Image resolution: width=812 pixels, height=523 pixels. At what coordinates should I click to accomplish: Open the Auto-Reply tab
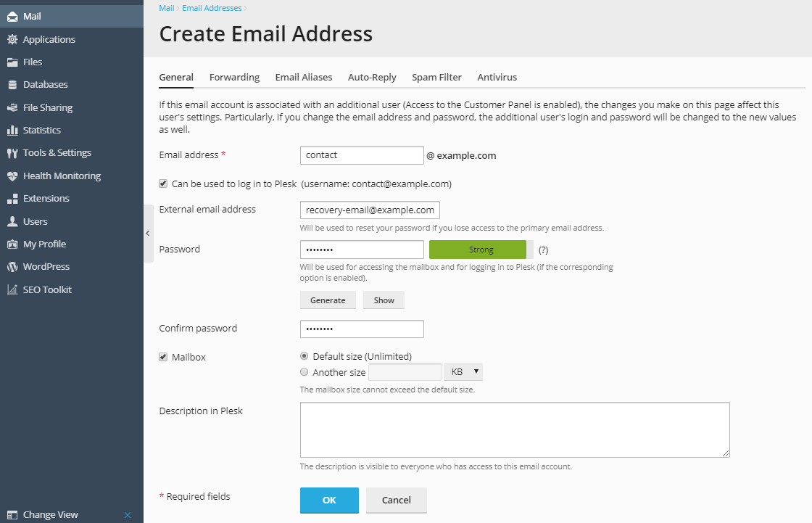point(372,77)
